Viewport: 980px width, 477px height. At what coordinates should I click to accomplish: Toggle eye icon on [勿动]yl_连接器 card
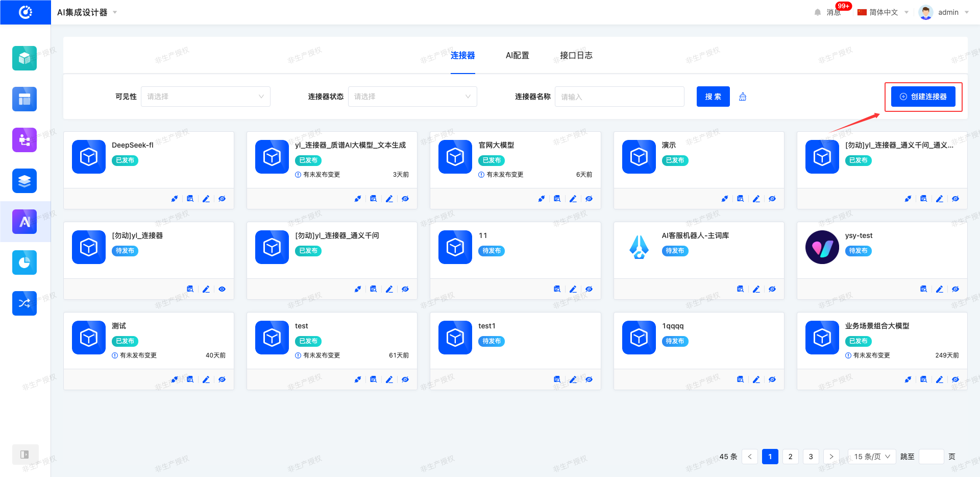(222, 289)
